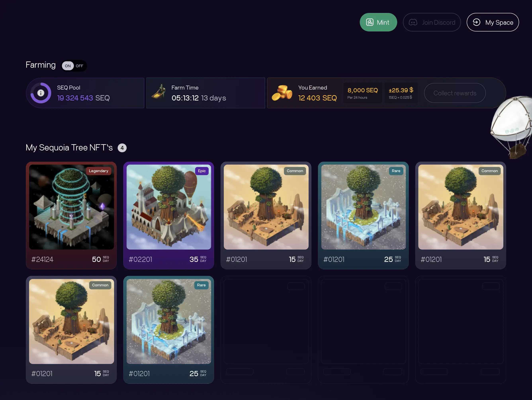532x400 pixels.
Task: Click the Mint button's icon
Action: [x=370, y=22]
